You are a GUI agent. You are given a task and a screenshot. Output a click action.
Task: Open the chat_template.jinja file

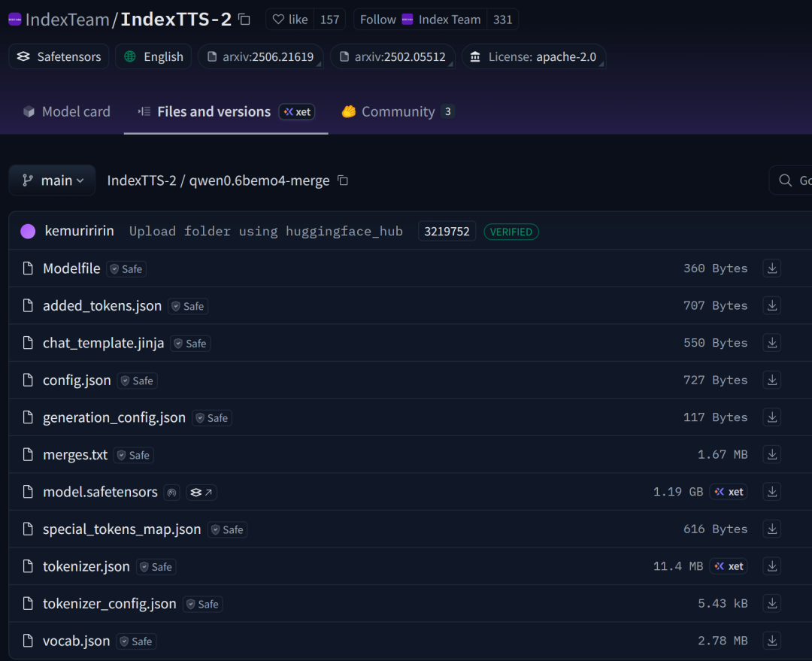[x=103, y=343]
